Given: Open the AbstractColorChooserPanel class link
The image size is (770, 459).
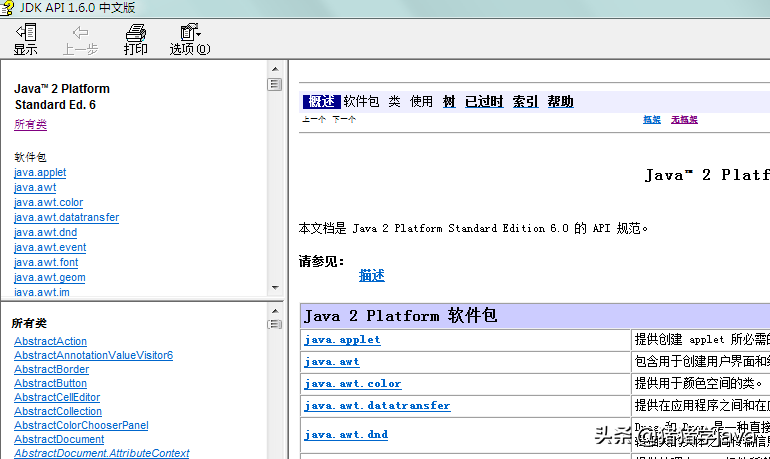Looking at the screenshot, I should tap(82, 425).
